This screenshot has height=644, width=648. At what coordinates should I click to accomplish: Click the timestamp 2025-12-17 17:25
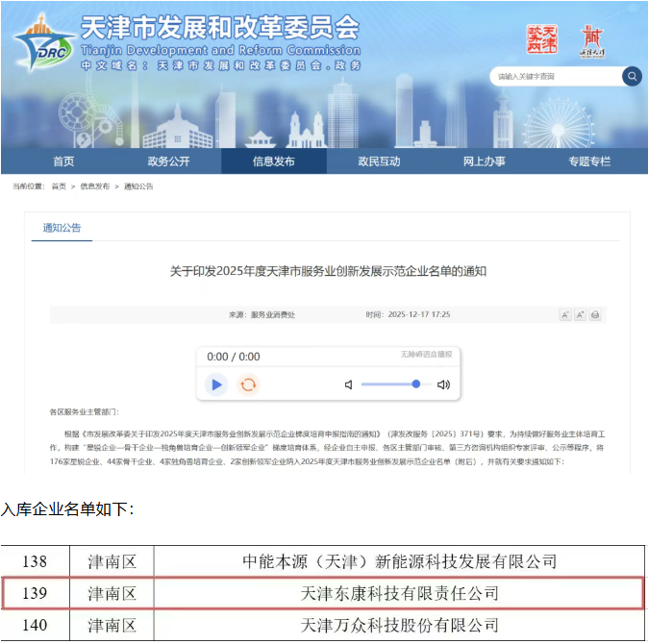[x=419, y=314]
